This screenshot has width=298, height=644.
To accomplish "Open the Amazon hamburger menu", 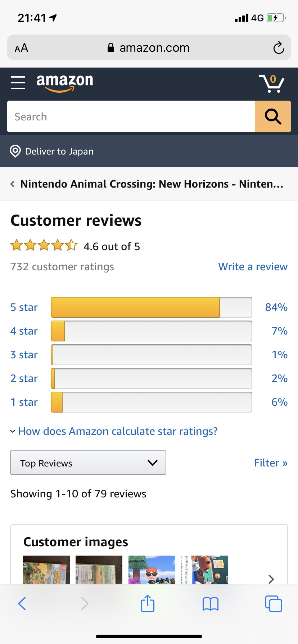I will [18, 83].
